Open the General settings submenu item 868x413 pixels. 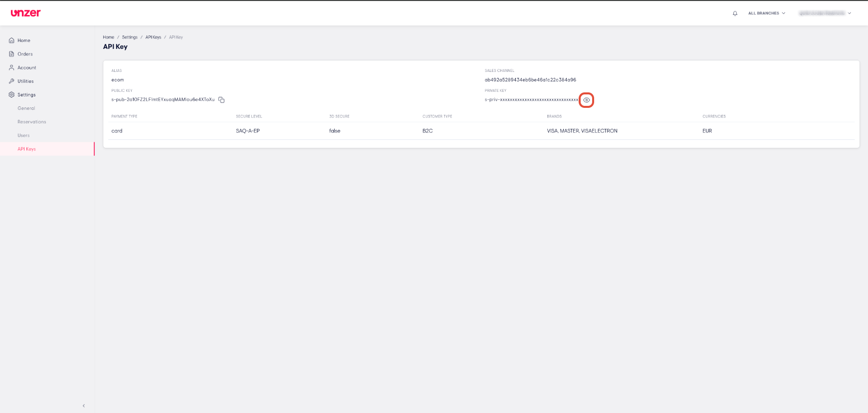[x=26, y=108]
